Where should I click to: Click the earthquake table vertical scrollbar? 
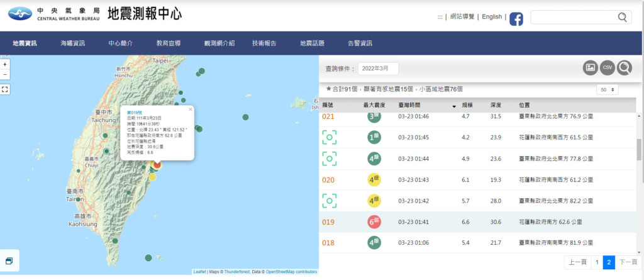[640, 150]
